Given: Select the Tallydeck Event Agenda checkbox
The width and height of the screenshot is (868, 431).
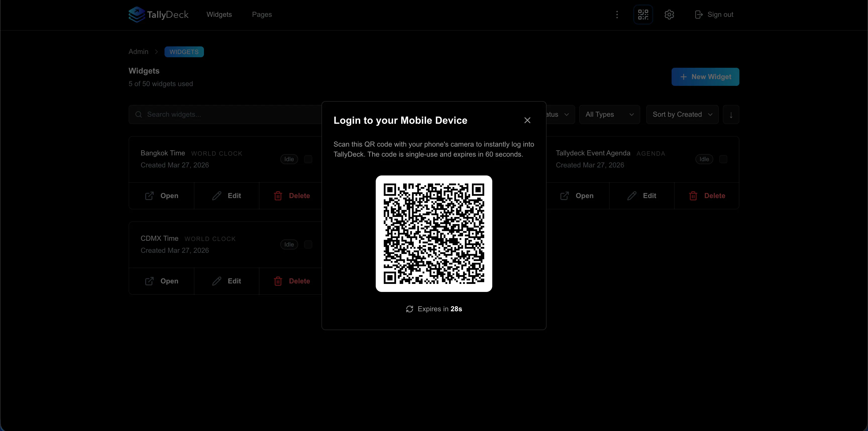Looking at the screenshot, I should [x=723, y=159].
